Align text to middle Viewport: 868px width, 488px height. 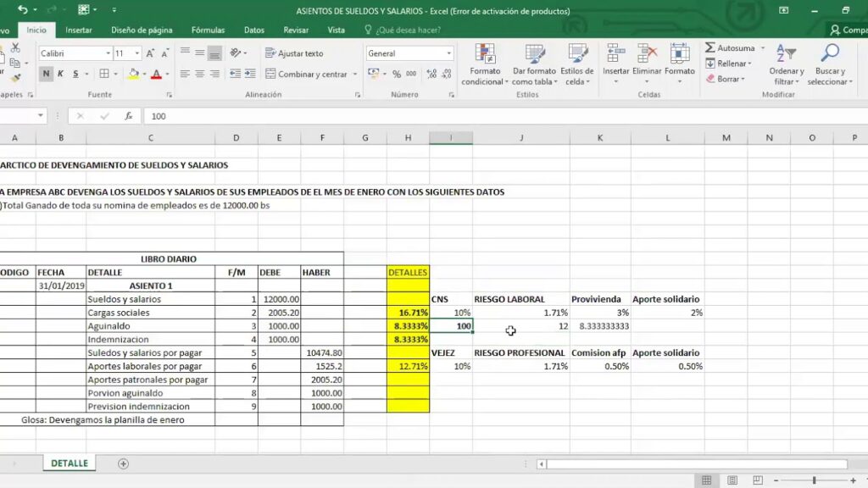pyautogui.click(x=200, y=53)
